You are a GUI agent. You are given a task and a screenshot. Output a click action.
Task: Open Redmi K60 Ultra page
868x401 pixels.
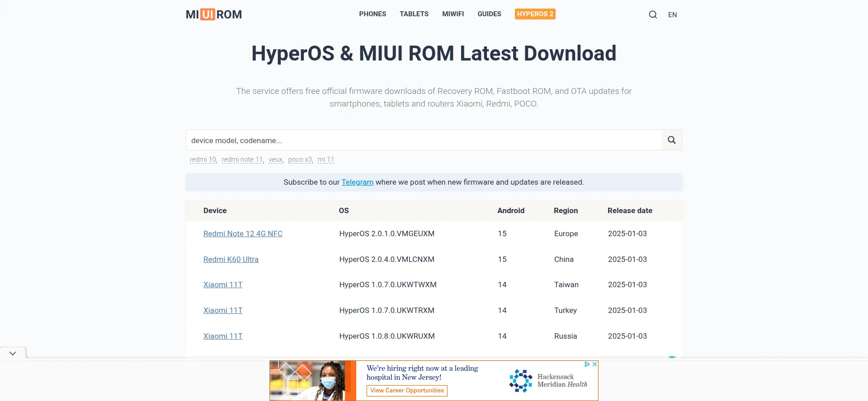coord(231,259)
